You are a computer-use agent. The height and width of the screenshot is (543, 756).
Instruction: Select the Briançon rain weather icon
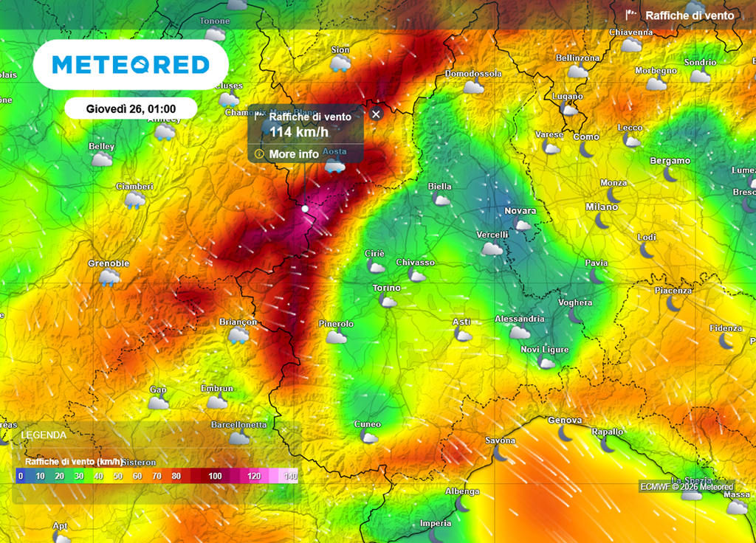pos(238,336)
